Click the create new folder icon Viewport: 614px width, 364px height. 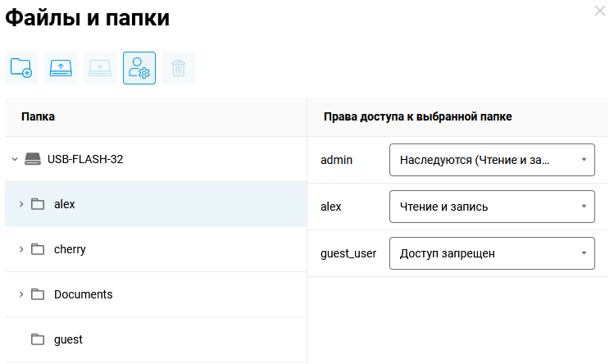[21, 68]
